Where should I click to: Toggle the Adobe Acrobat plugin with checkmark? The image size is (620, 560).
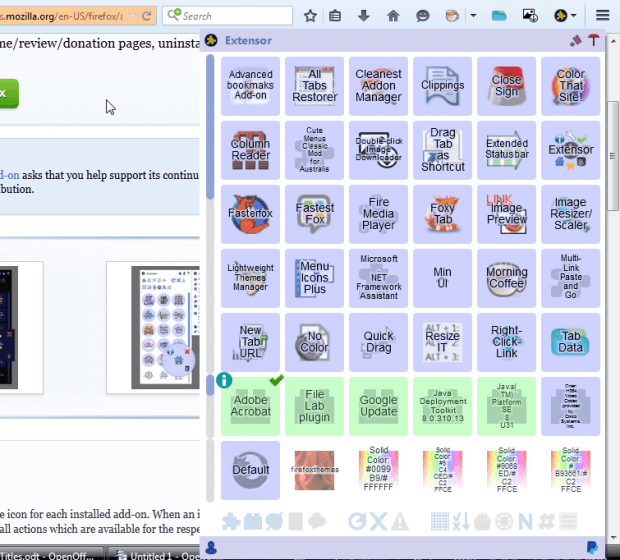point(250,406)
